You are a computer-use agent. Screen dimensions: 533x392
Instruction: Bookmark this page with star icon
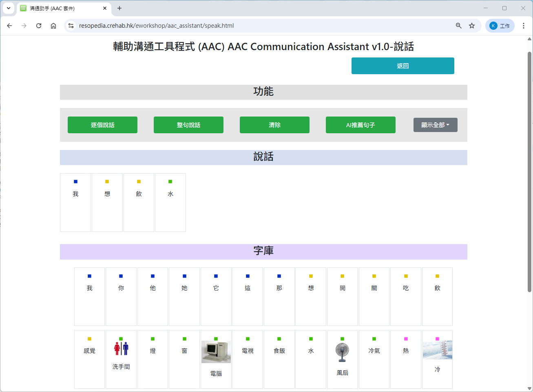[x=472, y=26]
